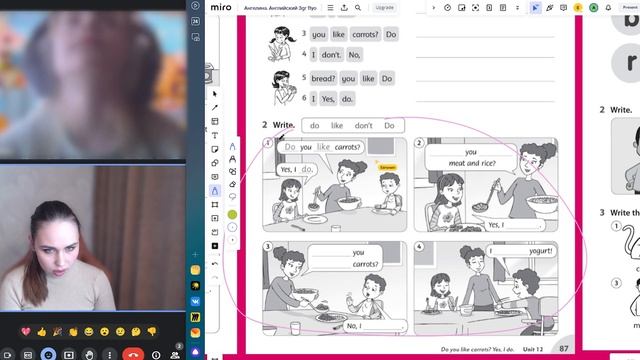Screen dimensions: 640x360
Task: Select the active Pen tool in Miro toolbar
Action: [215, 191]
